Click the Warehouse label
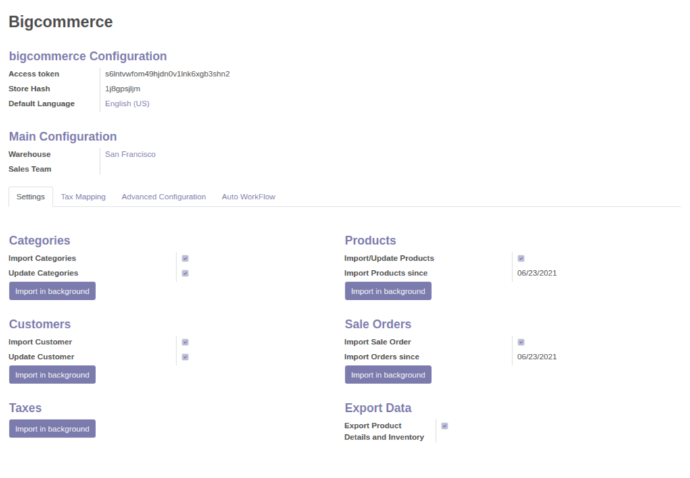Image resolution: width=690 pixels, height=478 pixels. tap(29, 154)
